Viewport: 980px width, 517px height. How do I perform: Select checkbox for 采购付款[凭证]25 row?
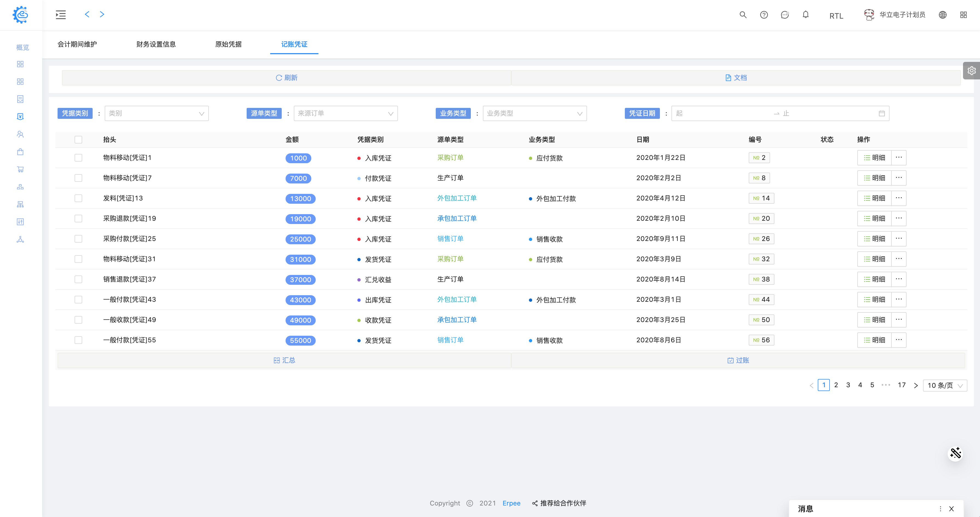(78, 239)
